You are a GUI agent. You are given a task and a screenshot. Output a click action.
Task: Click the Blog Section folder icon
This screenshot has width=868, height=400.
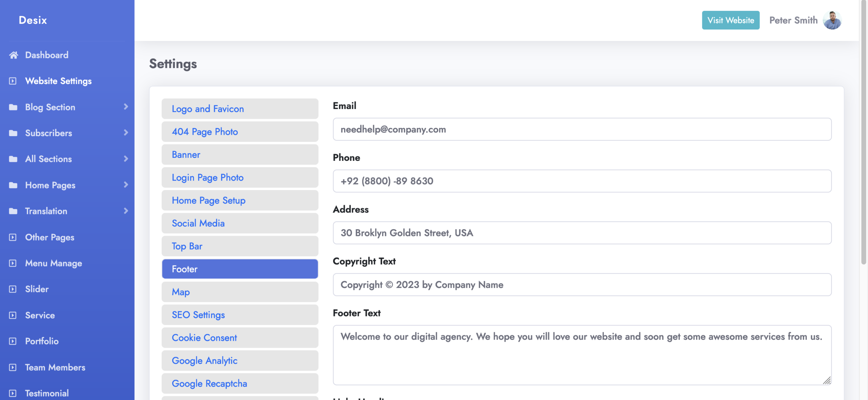(13, 107)
